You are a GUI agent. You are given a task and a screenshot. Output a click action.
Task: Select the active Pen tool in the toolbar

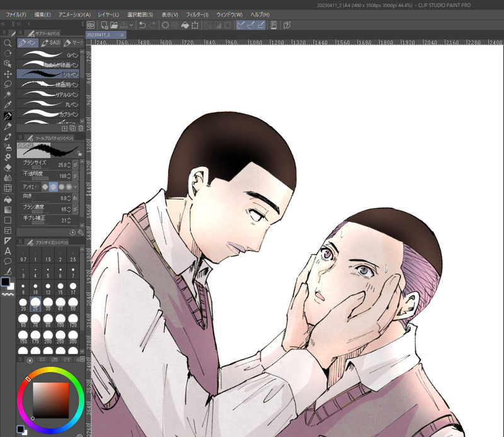[x=8, y=116]
